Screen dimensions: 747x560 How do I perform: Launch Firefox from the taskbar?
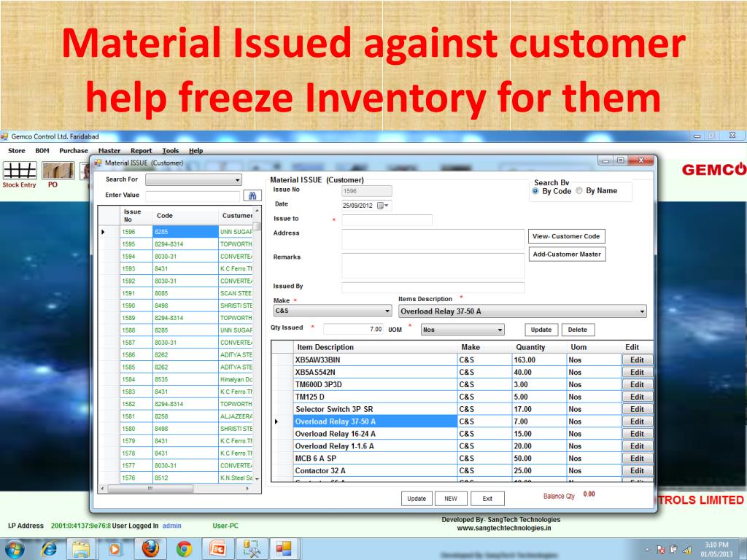click(150, 548)
